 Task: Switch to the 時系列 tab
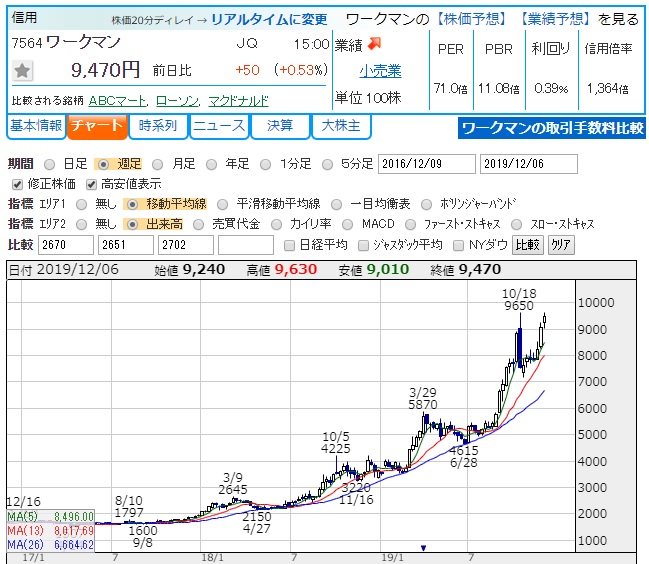(x=158, y=126)
